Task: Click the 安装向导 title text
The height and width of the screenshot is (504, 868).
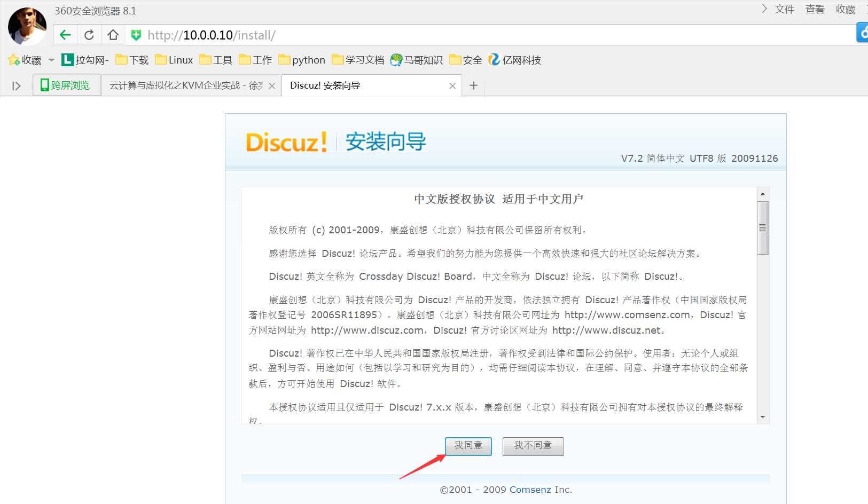Action: click(386, 142)
